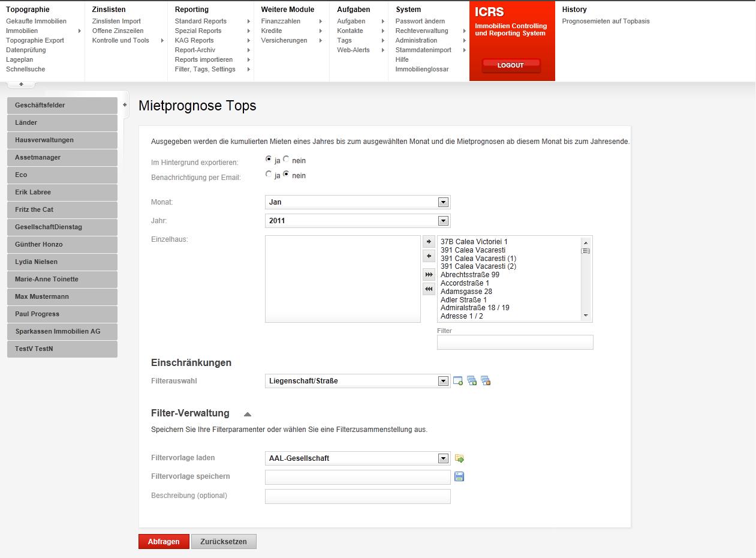756x558 pixels.
Task: Collapse the left sidebar panel arrow
Action: pos(125,105)
